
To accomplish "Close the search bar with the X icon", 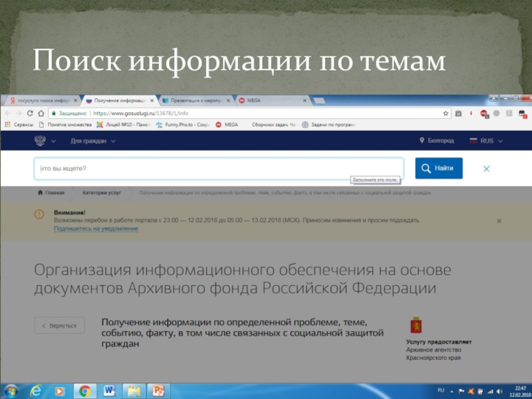I will 486,169.
